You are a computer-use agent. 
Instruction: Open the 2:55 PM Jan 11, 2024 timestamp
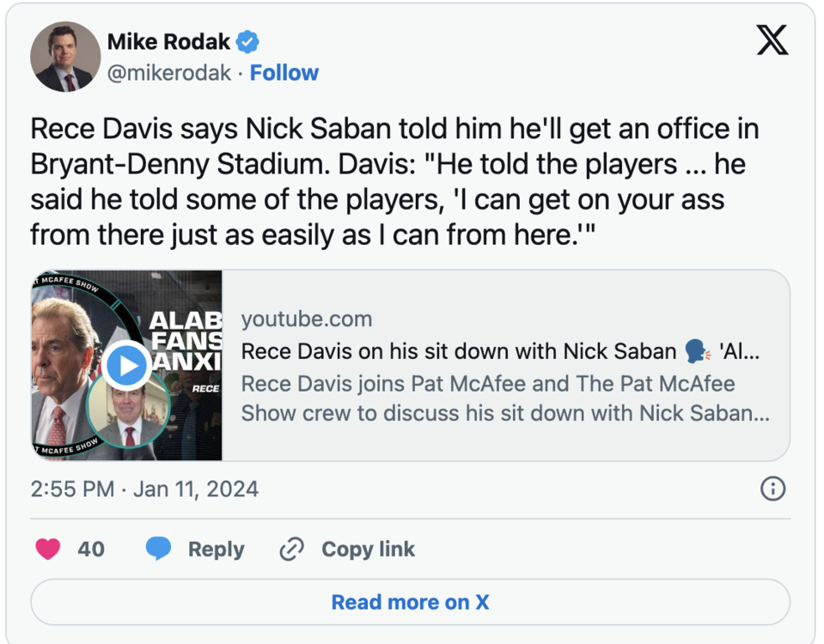(144, 489)
